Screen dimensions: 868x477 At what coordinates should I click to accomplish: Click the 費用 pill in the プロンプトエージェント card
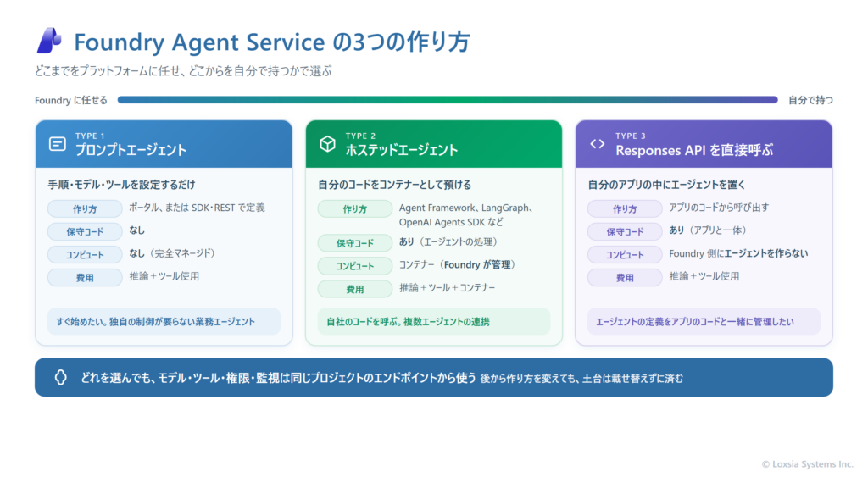pyautogui.click(x=85, y=277)
